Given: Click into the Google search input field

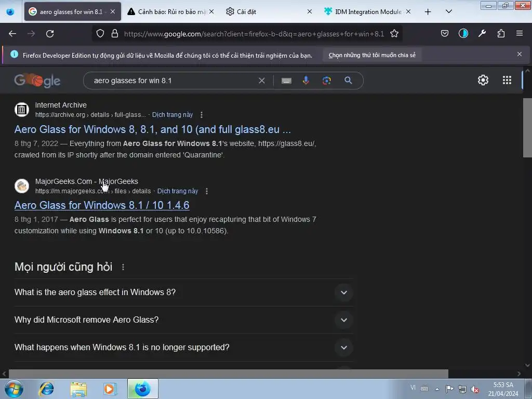Looking at the screenshot, I should click(x=173, y=81).
